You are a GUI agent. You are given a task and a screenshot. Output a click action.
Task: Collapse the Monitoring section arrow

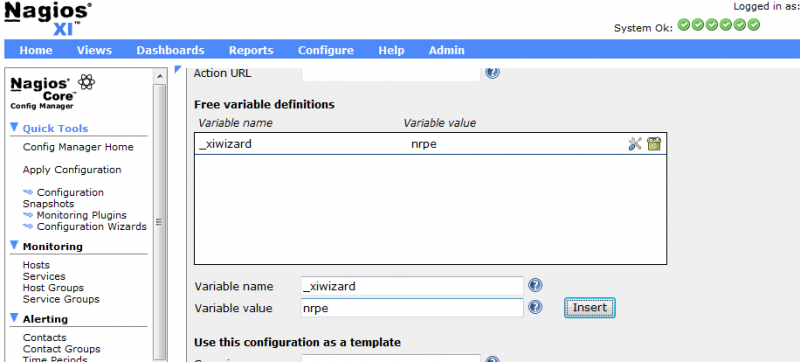[14, 245]
